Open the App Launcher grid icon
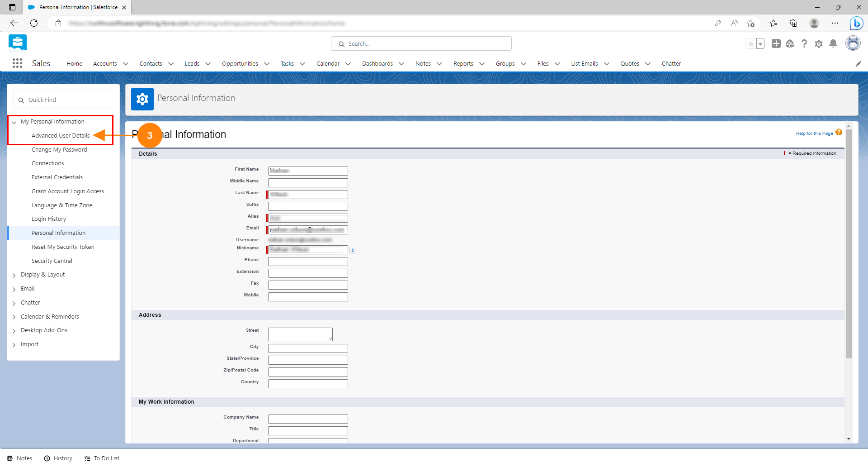This screenshot has width=868, height=467. coord(17,63)
